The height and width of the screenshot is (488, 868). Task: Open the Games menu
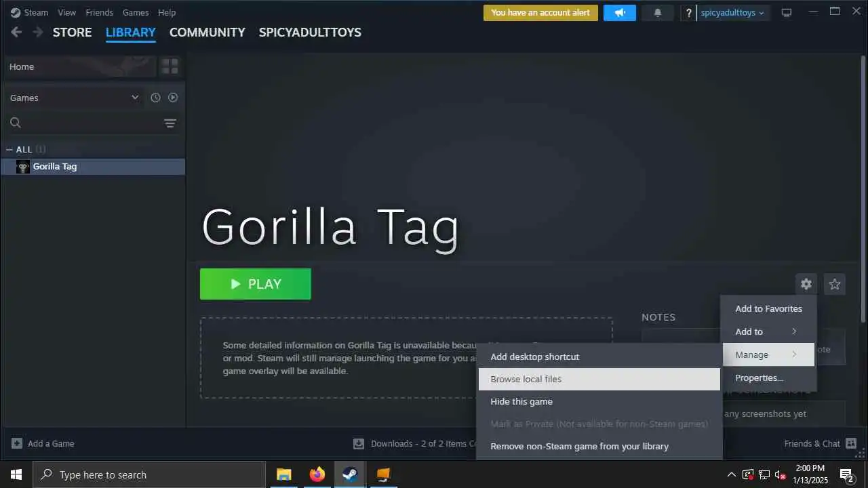[136, 12]
